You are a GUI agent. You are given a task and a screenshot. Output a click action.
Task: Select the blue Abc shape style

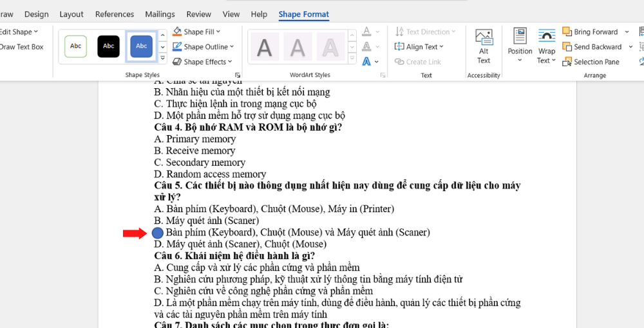(141, 46)
